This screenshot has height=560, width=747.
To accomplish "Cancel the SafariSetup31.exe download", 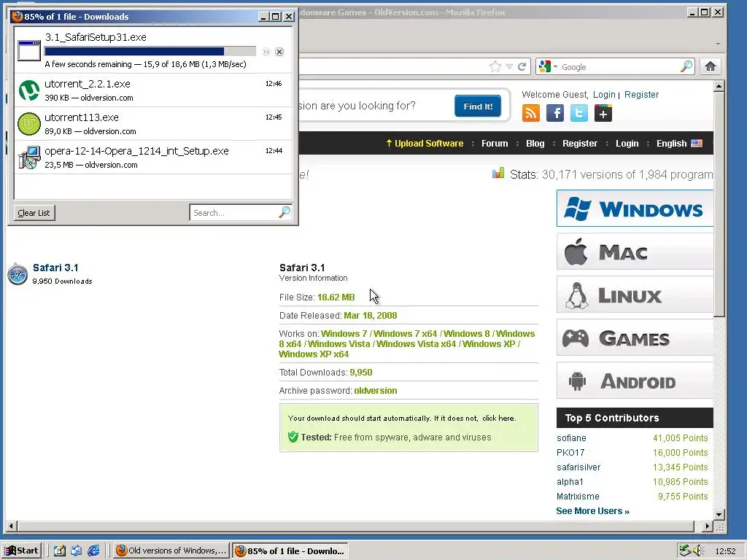I will tap(279, 52).
